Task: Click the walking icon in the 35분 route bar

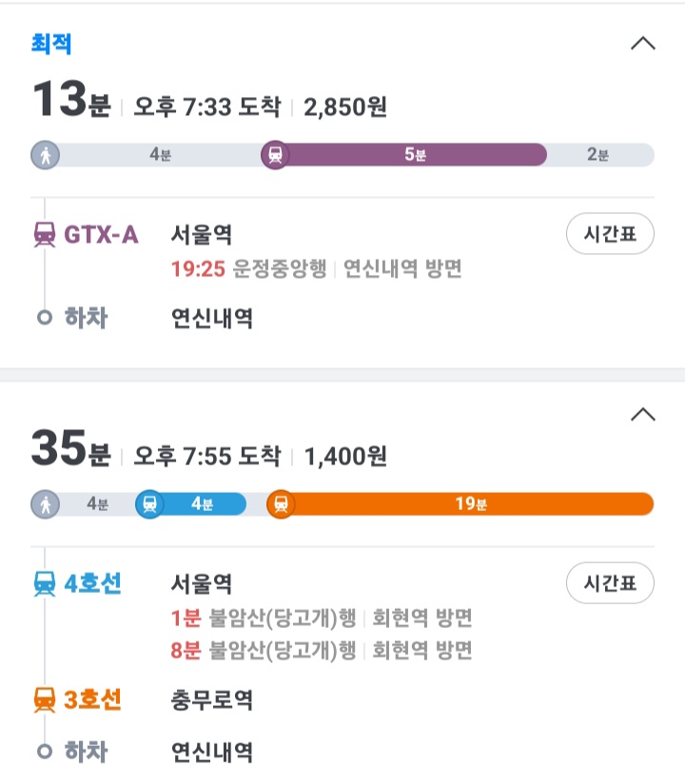Action: [45, 504]
